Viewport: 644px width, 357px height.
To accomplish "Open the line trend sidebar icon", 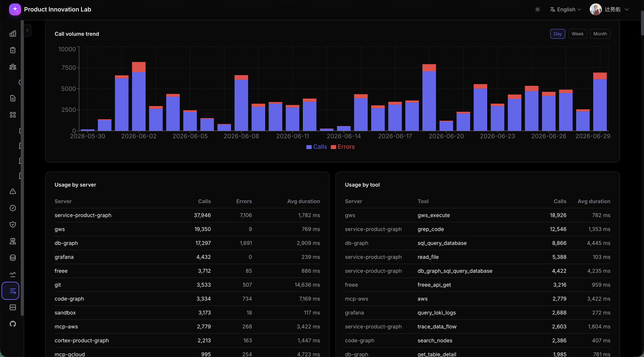I will pyautogui.click(x=13, y=274).
